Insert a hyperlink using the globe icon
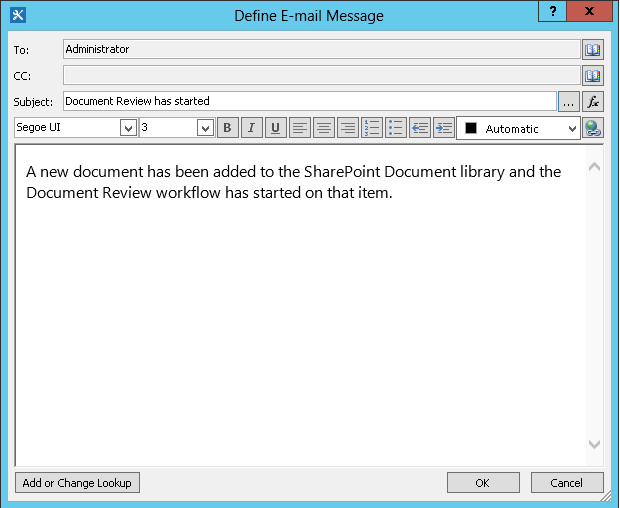 [593, 128]
